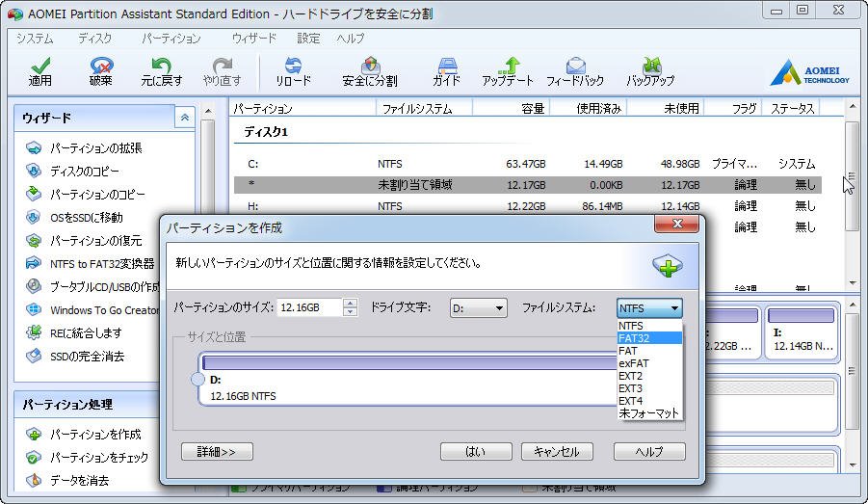The width and height of the screenshot is (868, 504).
Task: Open the ディスク menu
Action: pyautogui.click(x=94, y=39)
